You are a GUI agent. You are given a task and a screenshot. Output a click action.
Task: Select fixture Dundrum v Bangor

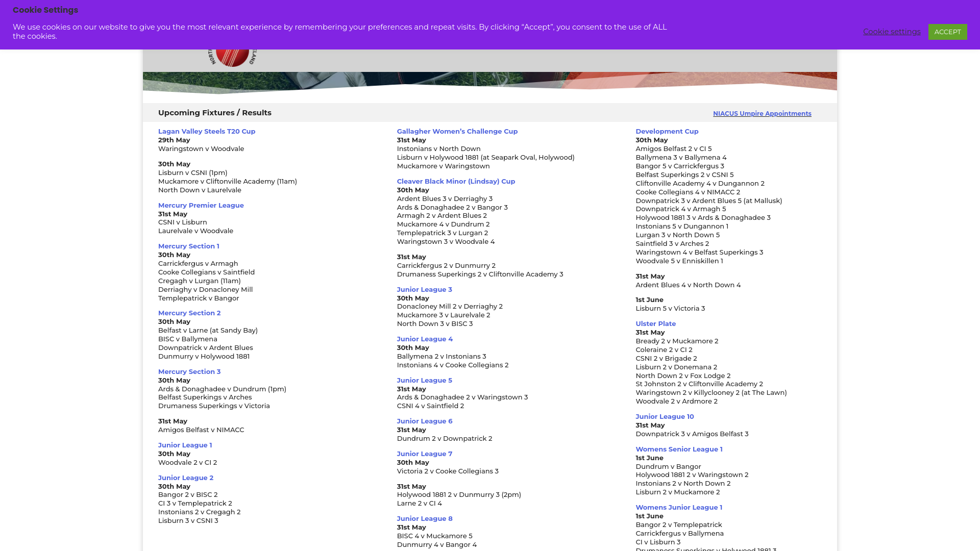669,466
